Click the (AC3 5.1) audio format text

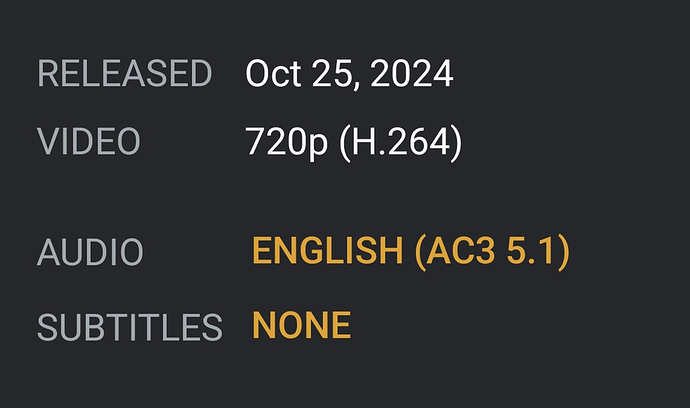pos(491,251)
